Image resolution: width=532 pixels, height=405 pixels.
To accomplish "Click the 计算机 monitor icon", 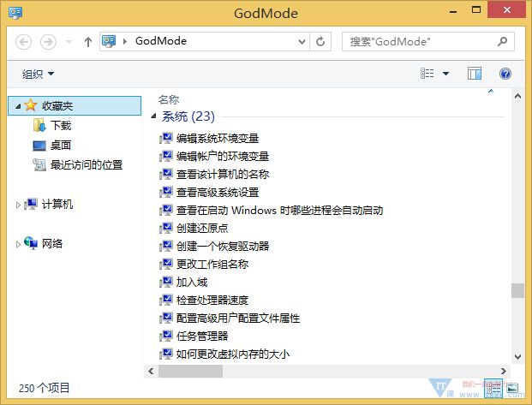I will coord(31,204).
